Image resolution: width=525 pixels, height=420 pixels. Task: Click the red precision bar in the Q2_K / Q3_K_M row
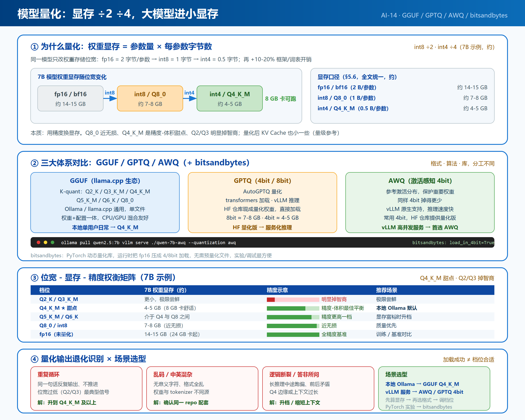click(293, 299)
